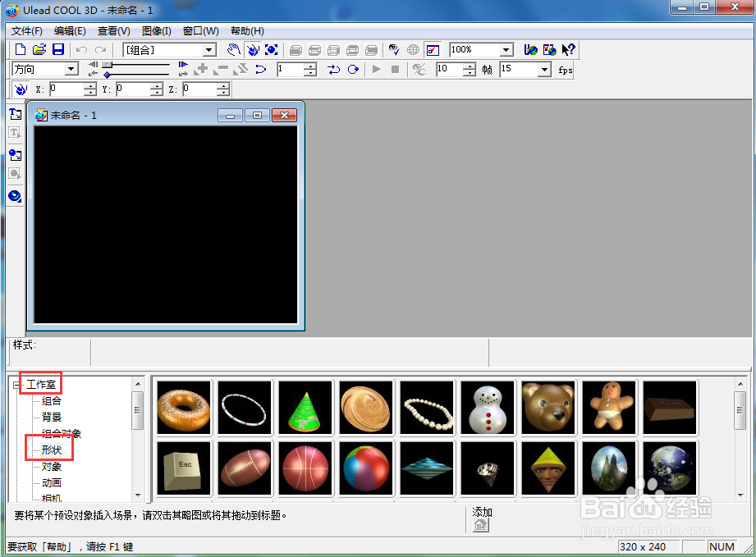Save project with the floppy disk icon
This screenshot has height=557, width=756.
[x=58, y=49]
